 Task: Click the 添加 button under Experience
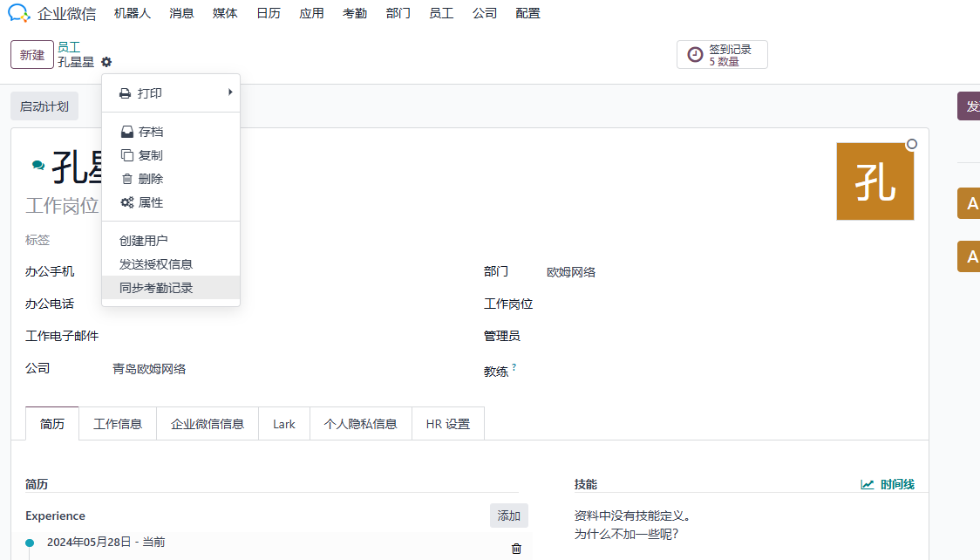tap(509, 516)
